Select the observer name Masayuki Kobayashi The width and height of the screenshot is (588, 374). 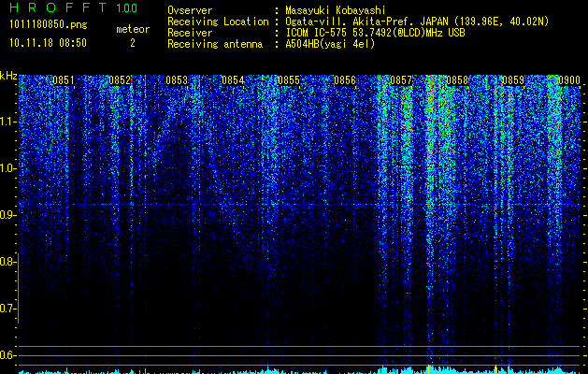click(336, 10)
